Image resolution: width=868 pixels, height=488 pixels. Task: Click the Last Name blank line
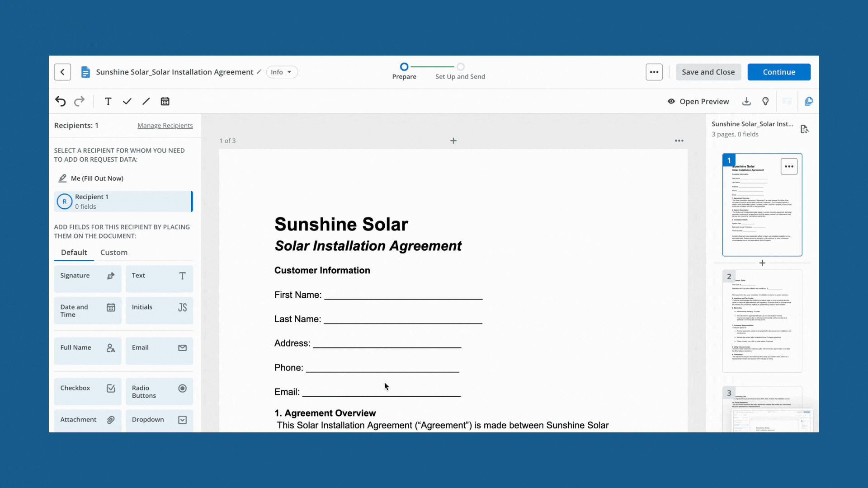point(403,320)
